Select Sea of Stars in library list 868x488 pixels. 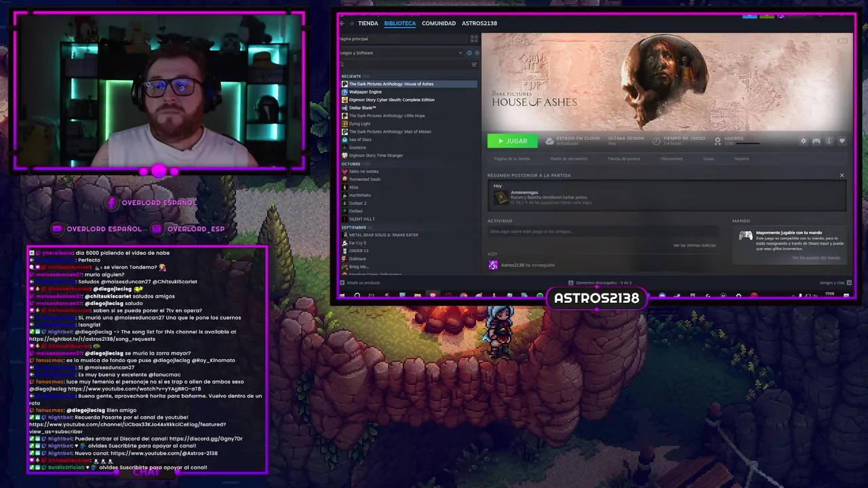[409, 140]
